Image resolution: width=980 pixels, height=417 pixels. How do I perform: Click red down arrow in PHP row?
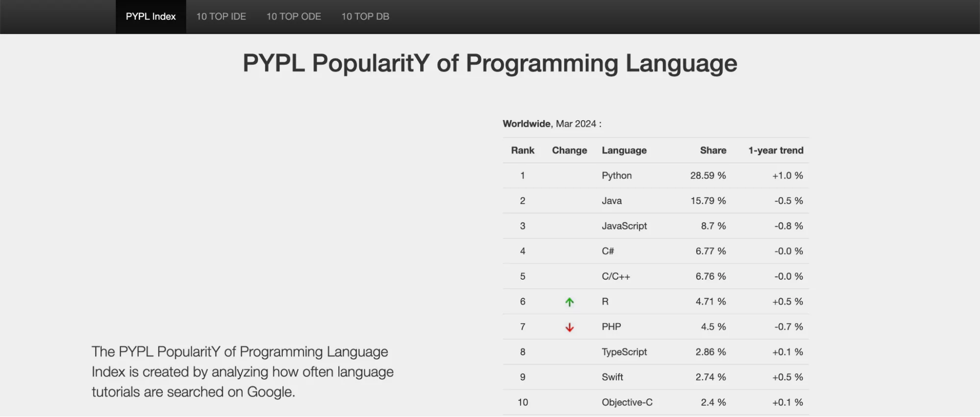click(x=569, y=327)
